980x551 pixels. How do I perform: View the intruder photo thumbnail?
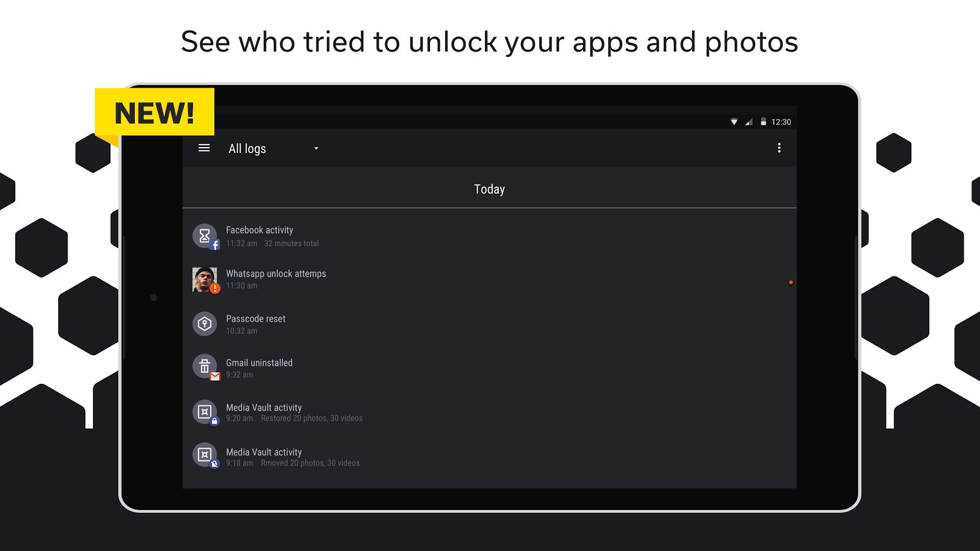pos(204,280)
